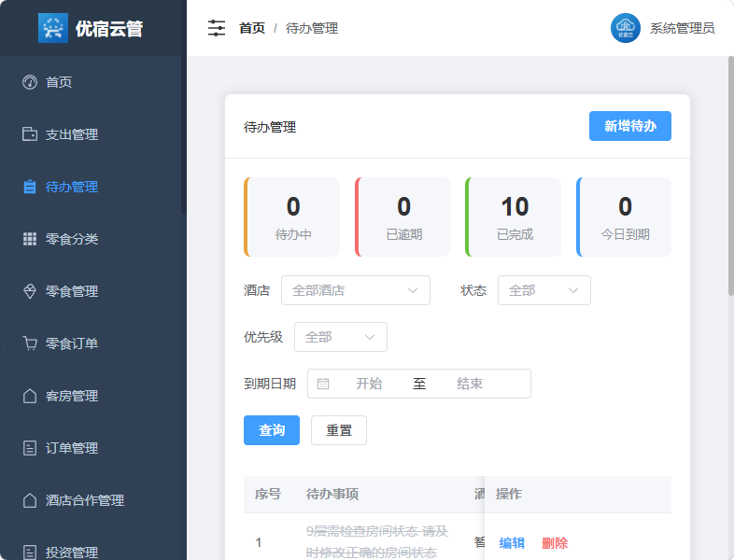Image resolution: width=734 pixels, height=560 pixels.
Task: Click the calendar icon in date field
Action: point(323,385)
